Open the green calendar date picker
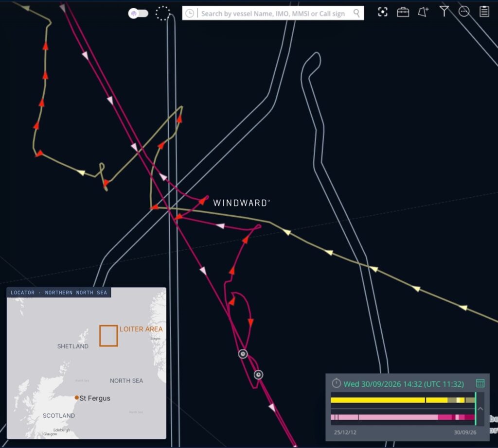 click(x=480, y=383)
